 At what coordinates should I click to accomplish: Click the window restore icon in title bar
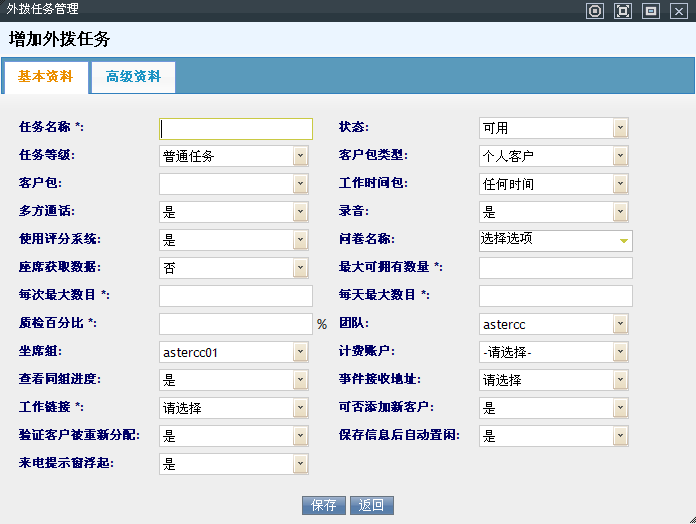click(651, 11)
